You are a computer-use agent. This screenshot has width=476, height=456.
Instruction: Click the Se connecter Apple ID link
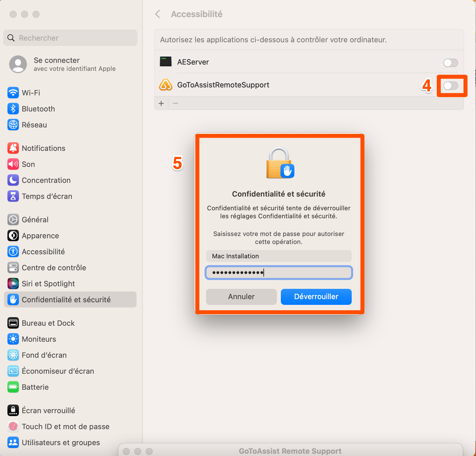[x=75, y=64]
